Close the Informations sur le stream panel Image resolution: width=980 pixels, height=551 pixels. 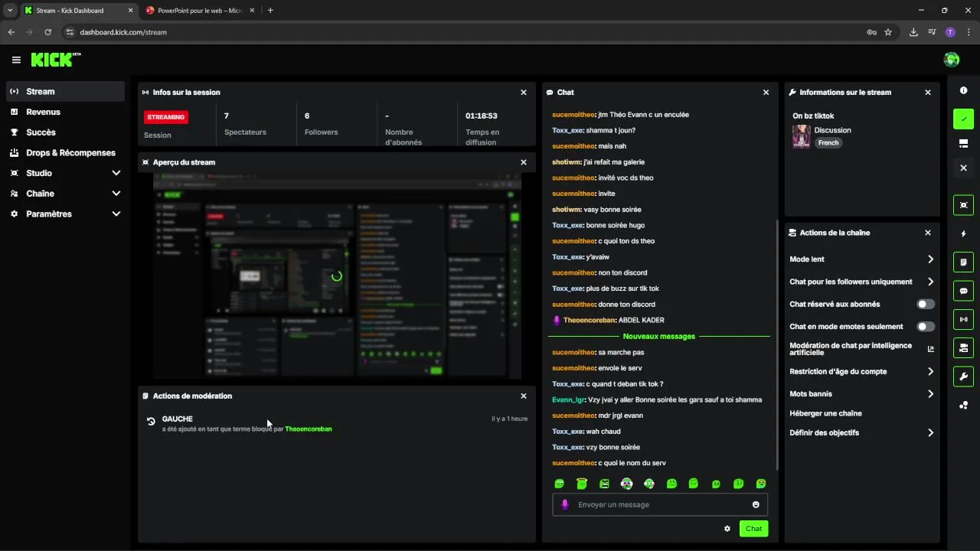(928, 92)
